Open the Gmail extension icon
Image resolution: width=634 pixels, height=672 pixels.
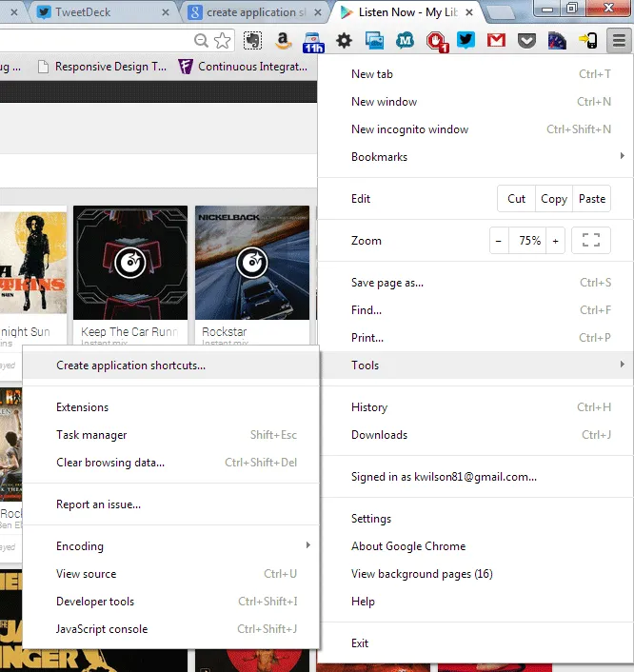[496, 40]
